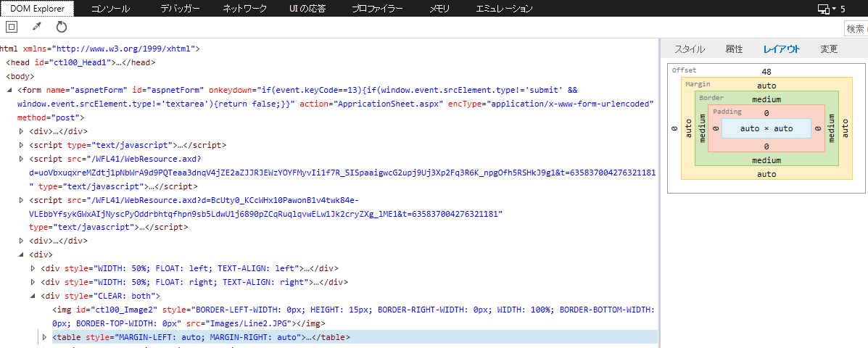This screenshot has height=348, width=868.
Task: Open the デバッガー tab
Action: (x=180, y=8)
